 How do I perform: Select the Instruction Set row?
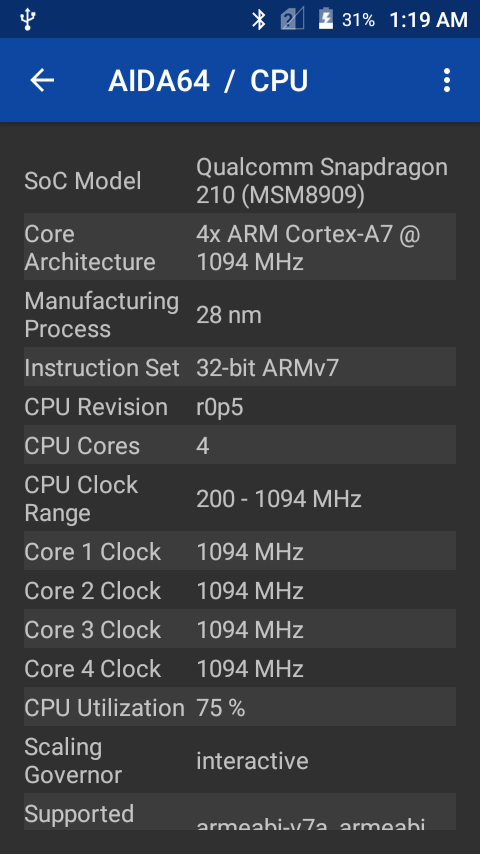pyautogui.click(x=240, y=368)
